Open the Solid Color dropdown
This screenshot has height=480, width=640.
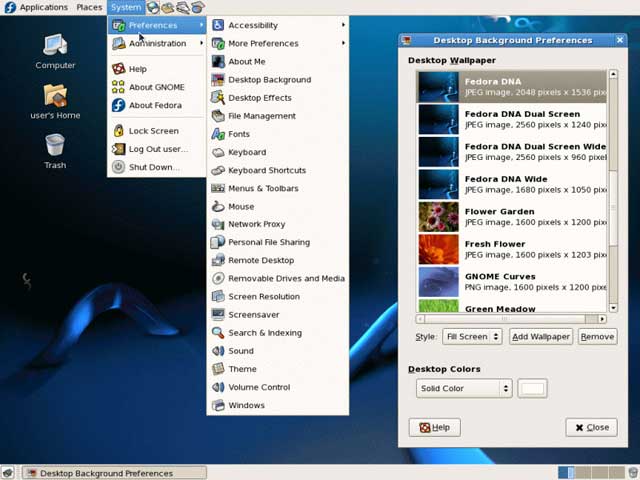tap(464, 388)
